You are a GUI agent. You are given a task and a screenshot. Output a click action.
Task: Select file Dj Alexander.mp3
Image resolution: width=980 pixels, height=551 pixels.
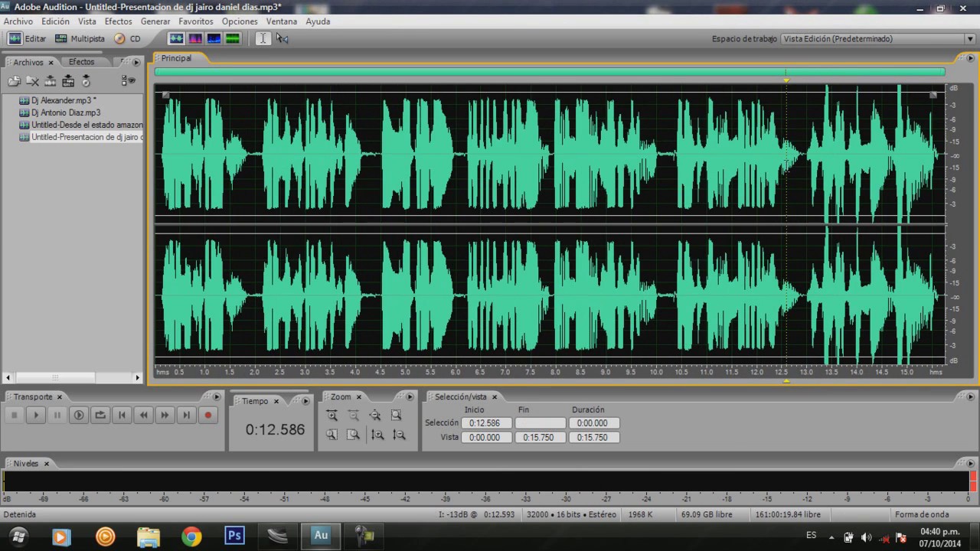[64, 100]
